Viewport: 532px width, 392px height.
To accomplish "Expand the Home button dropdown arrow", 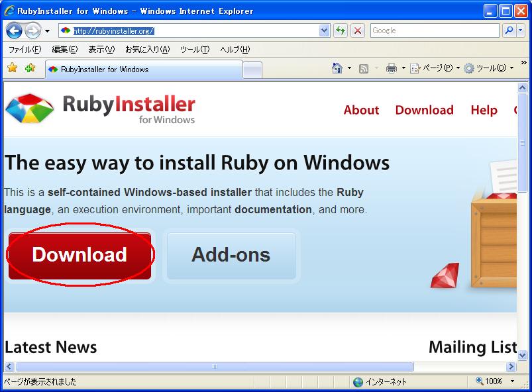I will 349,68.
